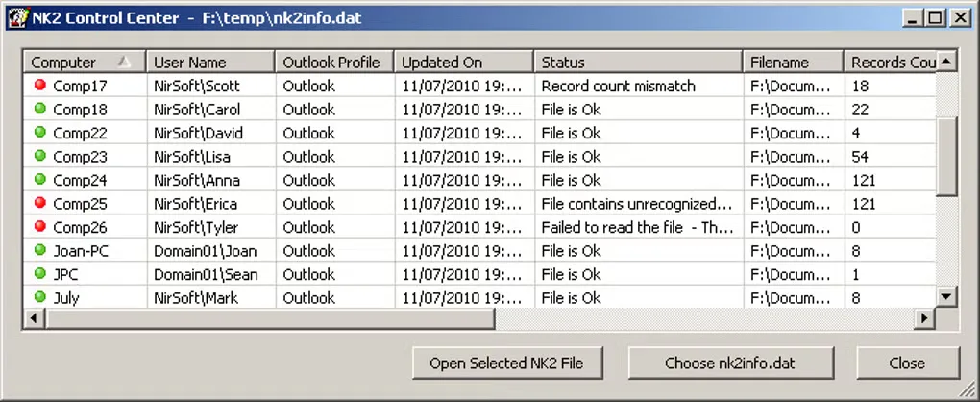980x402 pixels.
Task: Click the horizontal scrollbar left arrow
Action: 34,319
